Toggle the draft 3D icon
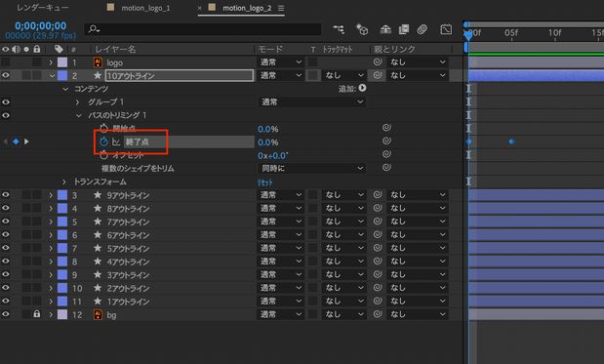 tap(362, 29)
